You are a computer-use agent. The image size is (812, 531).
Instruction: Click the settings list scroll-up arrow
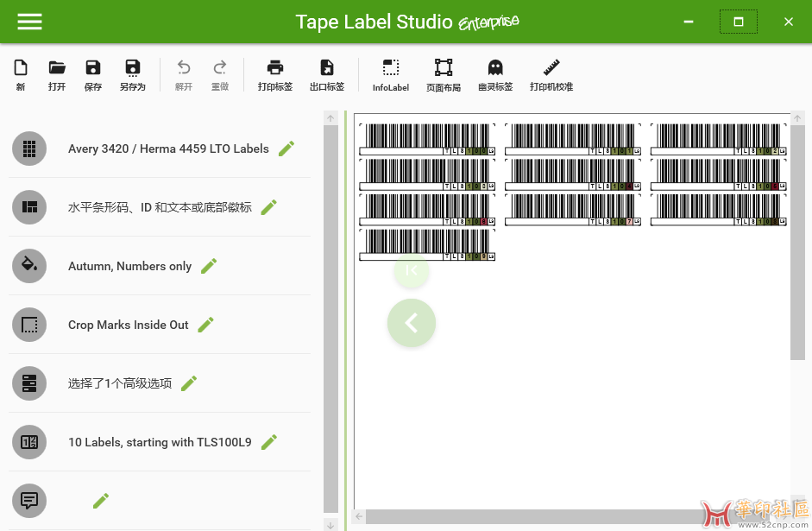click(x=330, y=118)
